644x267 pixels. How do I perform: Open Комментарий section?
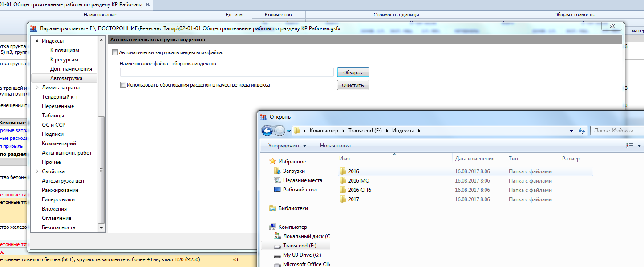59,143
